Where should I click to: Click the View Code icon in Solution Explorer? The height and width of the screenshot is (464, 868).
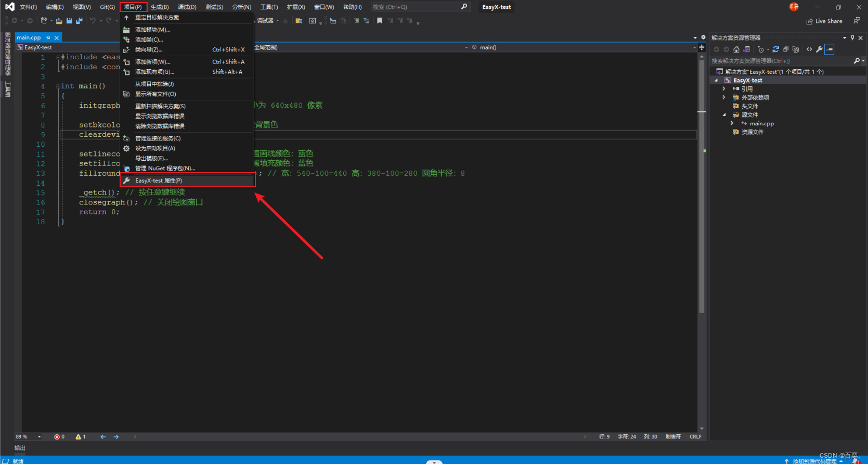point(809,49)
